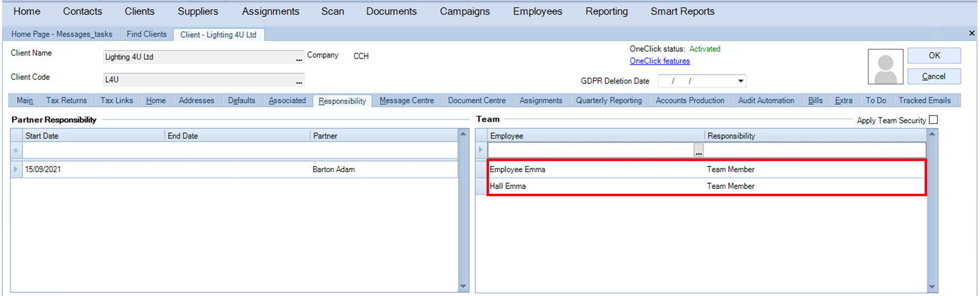Viewport: 980px width, 296px height.
Task: Select the Barton Adam partner cell
Action: coord(384,169)
